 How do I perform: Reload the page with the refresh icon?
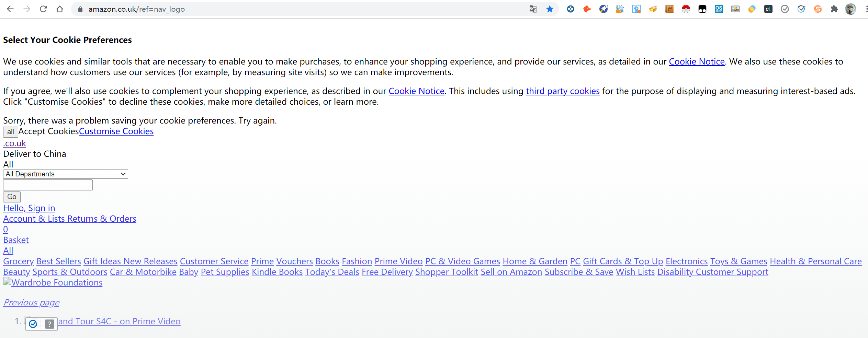pos(43,9)
